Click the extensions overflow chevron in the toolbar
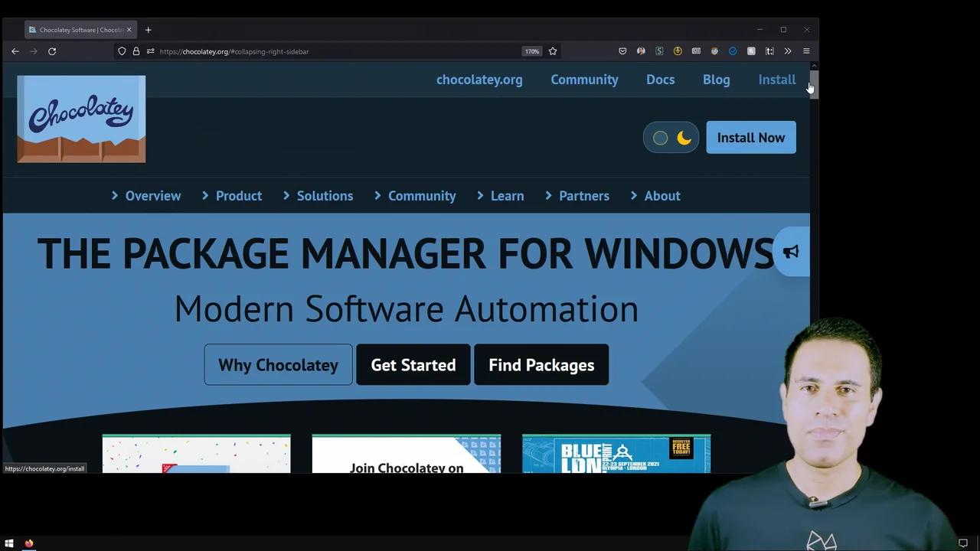980x551 pixels. coord(788,51)
